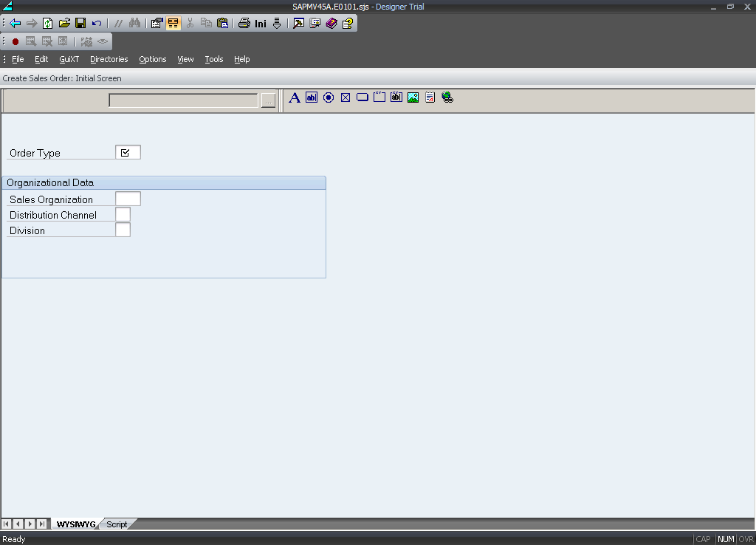Image resolution: width=756 pixels, height=545 pixels.
Task: Click the open folder toolbar icon
Action: 64,24
